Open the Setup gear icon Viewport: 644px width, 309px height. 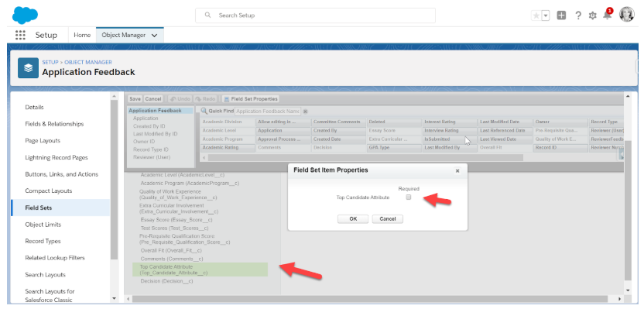pos(592,15)
